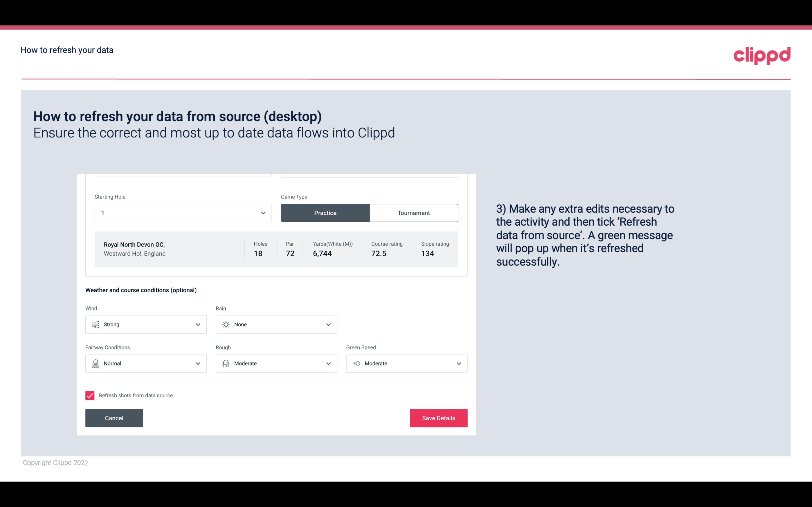Expand the Rain dropdown selector
This screenshot has height=507, width=812.
tap(327, 324)
